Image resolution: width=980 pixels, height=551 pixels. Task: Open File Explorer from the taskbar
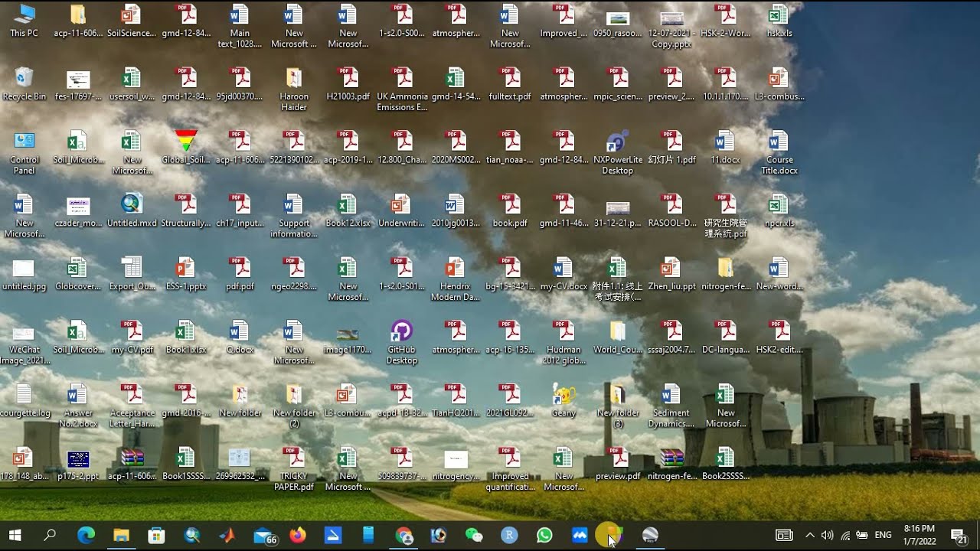coord(121,535)
